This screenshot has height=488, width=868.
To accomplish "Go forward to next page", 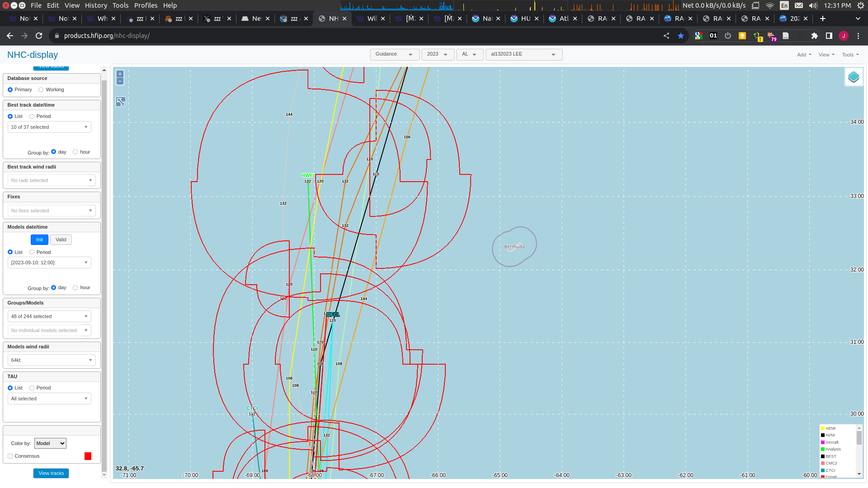I will click(24, 36).
